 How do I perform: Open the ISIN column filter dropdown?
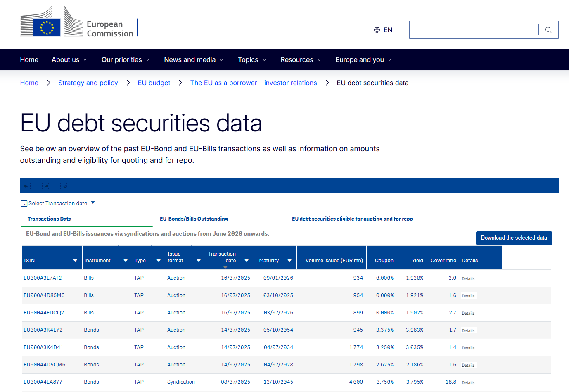coord(75,261)
